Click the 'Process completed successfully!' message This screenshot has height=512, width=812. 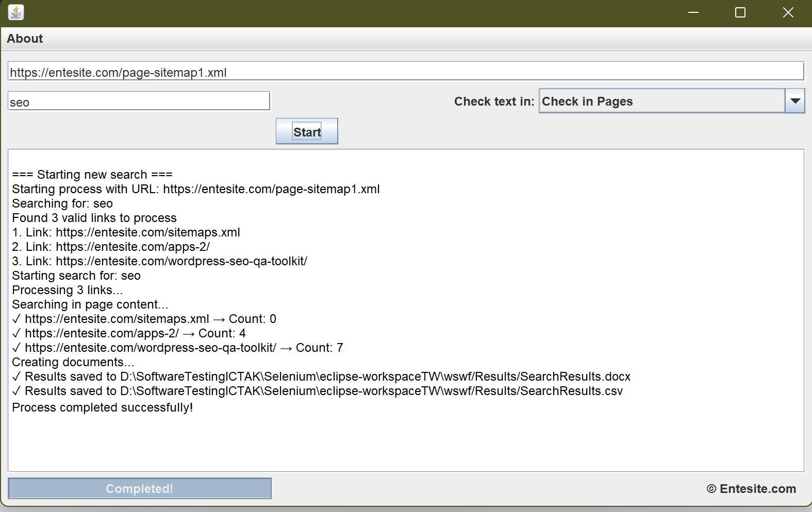pyautogui.click(x=103, y=407)
